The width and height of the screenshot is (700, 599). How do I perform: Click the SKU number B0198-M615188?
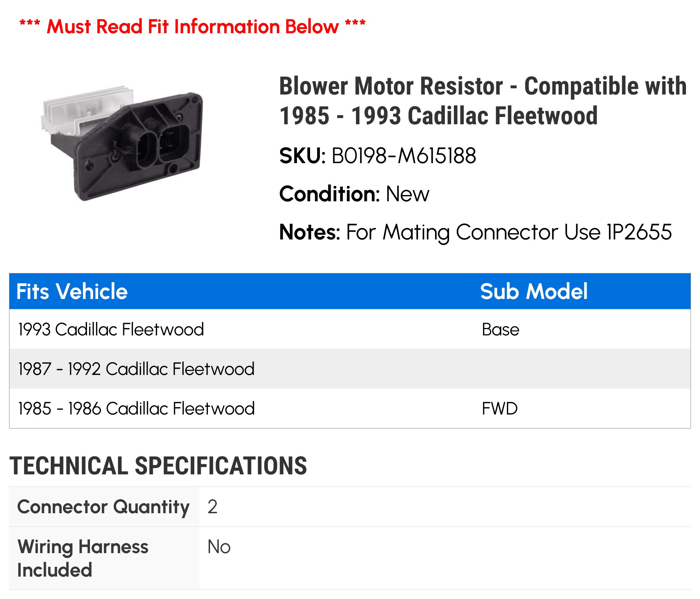pyautogui.click(x=404, y=155)
